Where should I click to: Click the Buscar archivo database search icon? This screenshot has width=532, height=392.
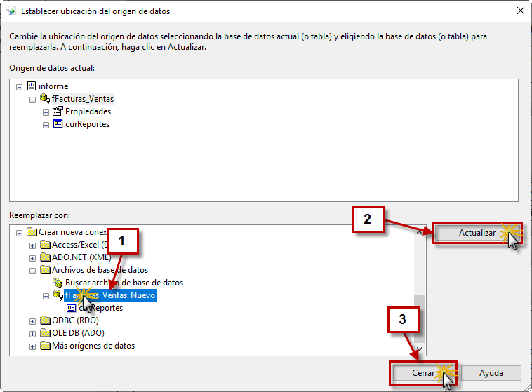pos(58,283)
